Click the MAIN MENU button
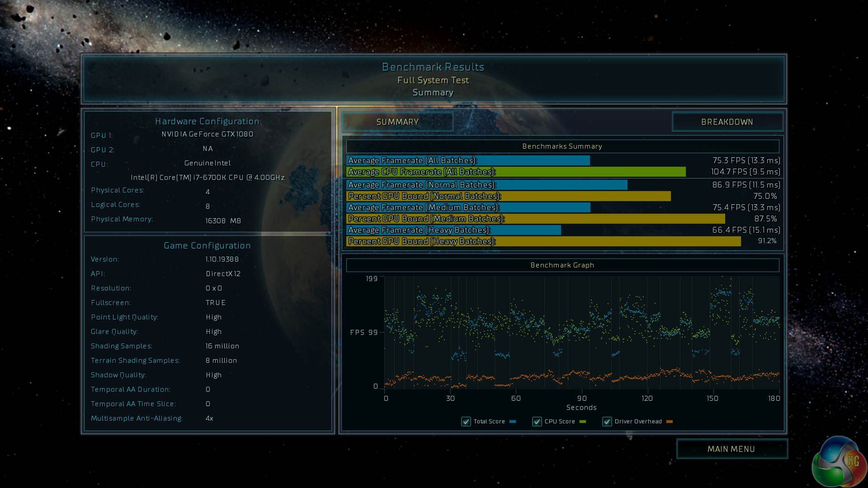This screenshot has height=488, width=868. (x=731, y=449)
